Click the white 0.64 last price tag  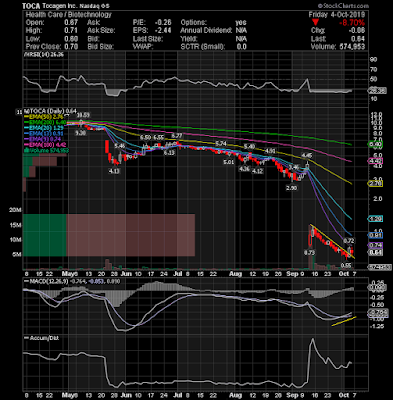point(375,253)
